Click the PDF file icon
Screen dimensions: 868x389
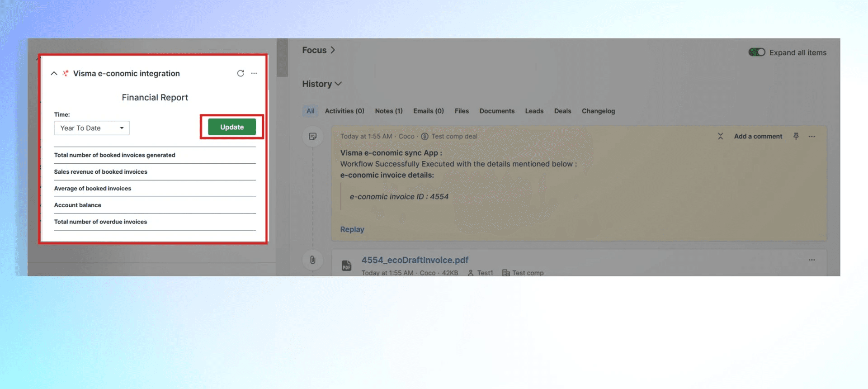347,266
